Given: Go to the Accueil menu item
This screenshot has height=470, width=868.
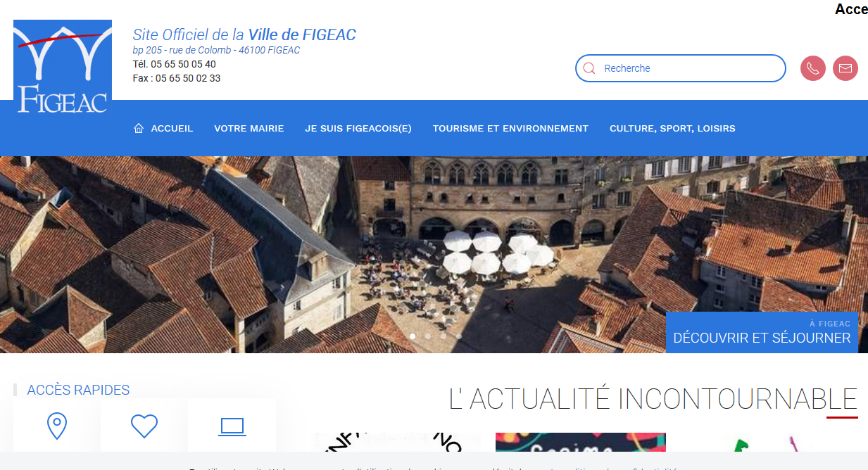Looking at the screenshot, I should pos(172,128).
